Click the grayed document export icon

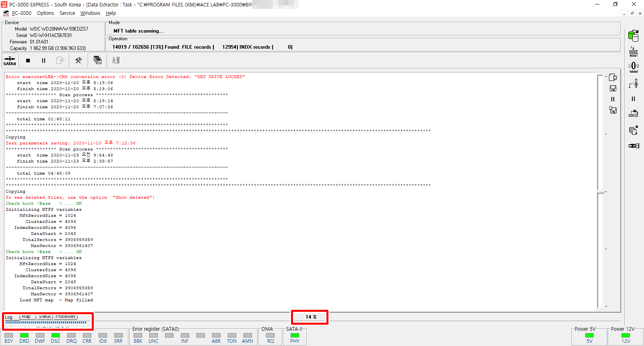point(60,60)
